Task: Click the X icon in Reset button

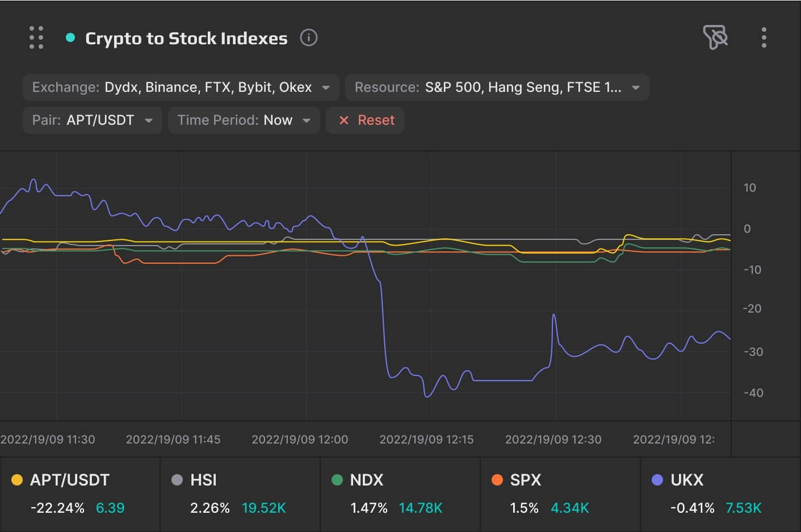Action: tap(343, 120)
